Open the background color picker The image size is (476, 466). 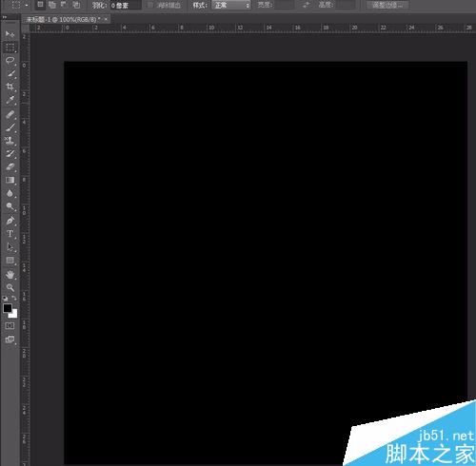(x=14, y=315)
